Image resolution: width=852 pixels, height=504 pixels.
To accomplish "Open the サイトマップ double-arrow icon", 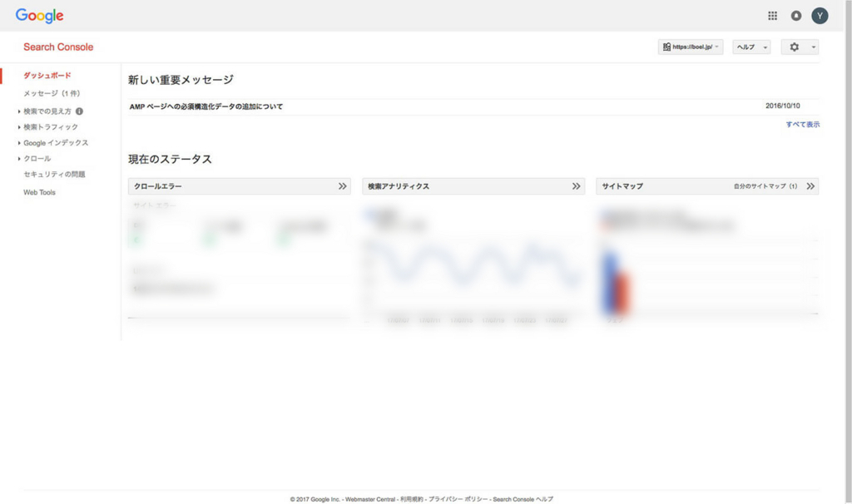I will 810,186.
